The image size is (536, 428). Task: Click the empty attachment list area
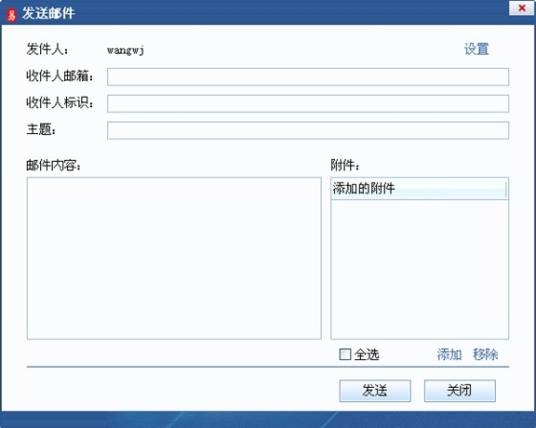click(419, 269)
